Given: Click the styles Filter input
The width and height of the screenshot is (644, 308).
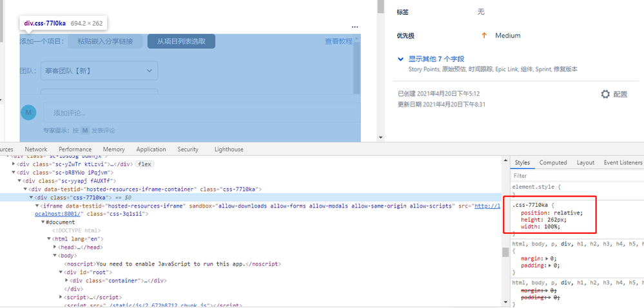Looking at the screenshot, I should click(x=577, y=176).
